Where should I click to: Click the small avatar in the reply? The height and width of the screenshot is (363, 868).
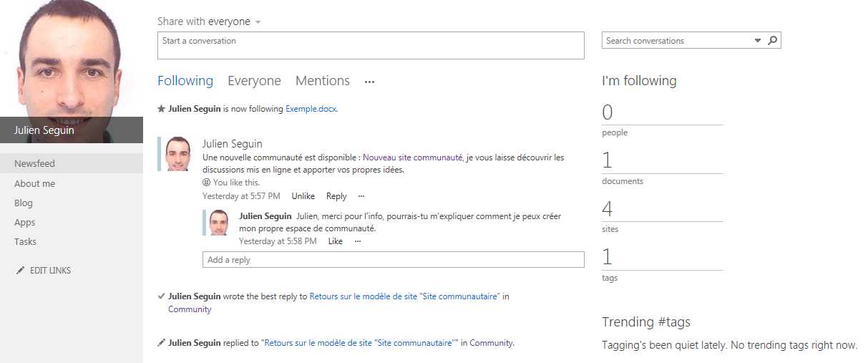click(219, 223)
